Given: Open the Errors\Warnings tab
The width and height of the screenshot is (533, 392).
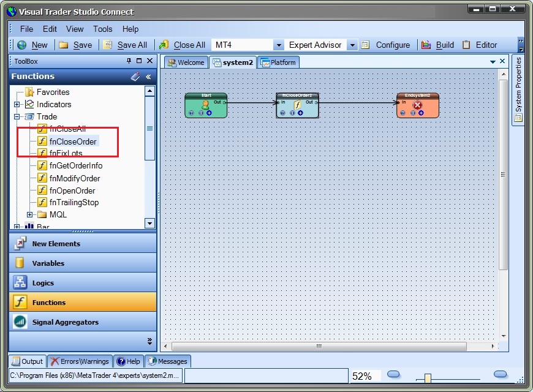Looking at the screenshot, I should [80, 361].
